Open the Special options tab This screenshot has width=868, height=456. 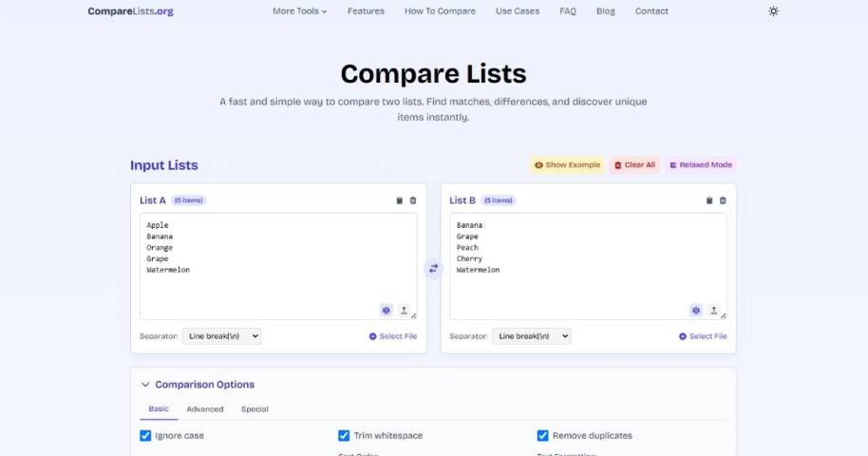point(255,409)
